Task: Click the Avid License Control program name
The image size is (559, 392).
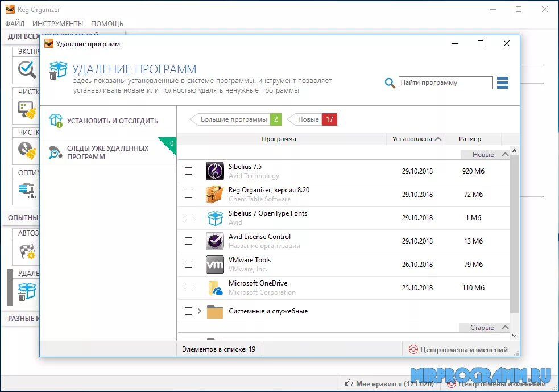Action: (x=259, y=237)
